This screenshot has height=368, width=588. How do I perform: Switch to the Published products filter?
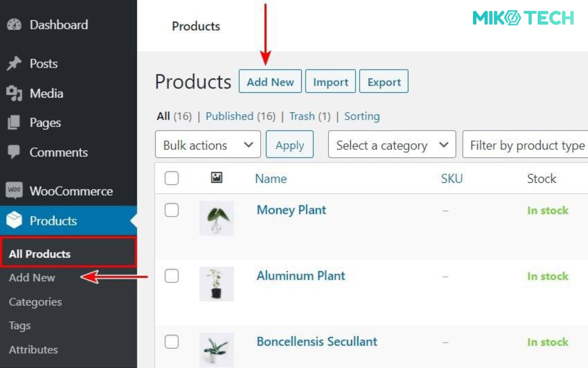point(229,116)
